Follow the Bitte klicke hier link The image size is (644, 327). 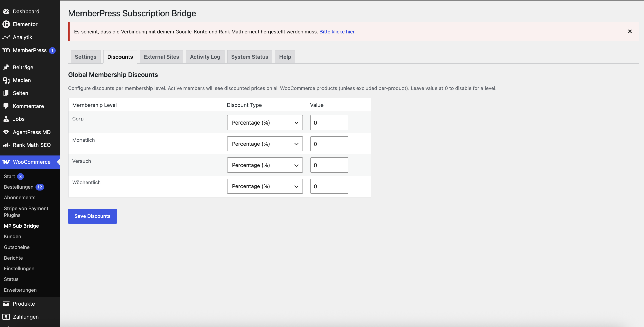337,32
